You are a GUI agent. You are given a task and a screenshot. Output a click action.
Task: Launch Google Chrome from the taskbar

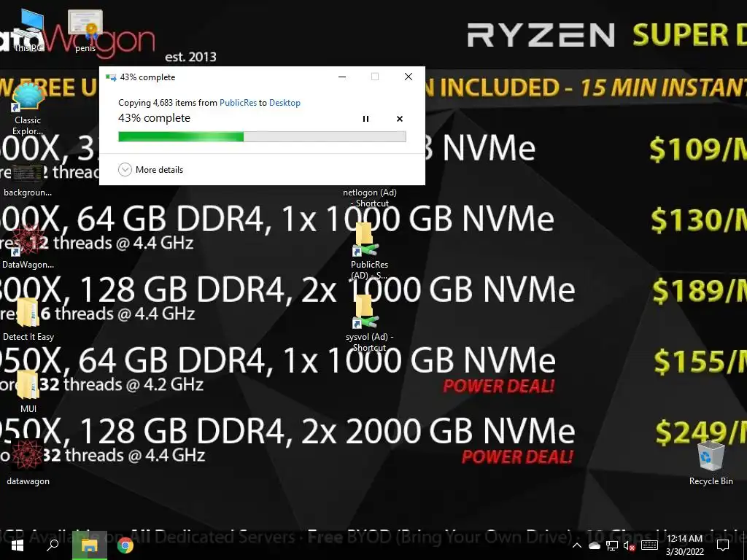[125, 545]
